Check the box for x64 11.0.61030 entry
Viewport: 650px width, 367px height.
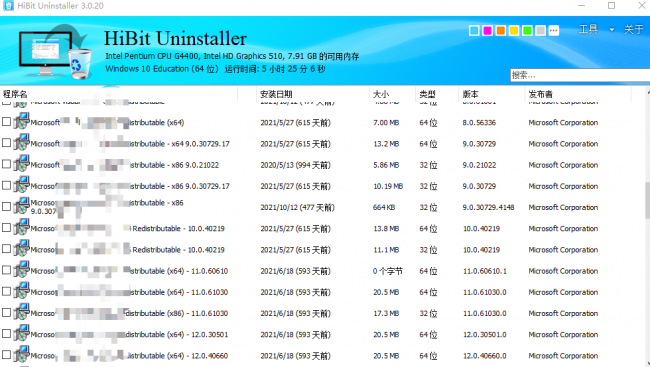pos(6,291)
